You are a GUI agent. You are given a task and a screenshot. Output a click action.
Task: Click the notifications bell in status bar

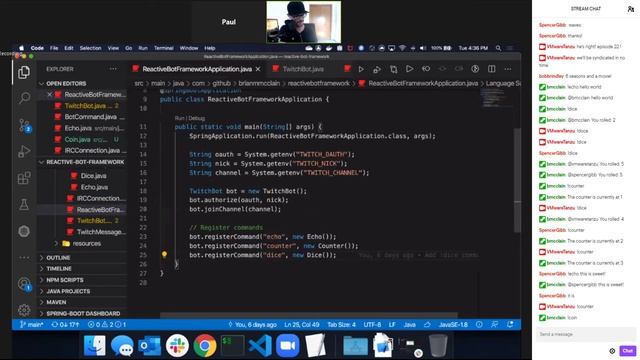[x=510, y=324]
